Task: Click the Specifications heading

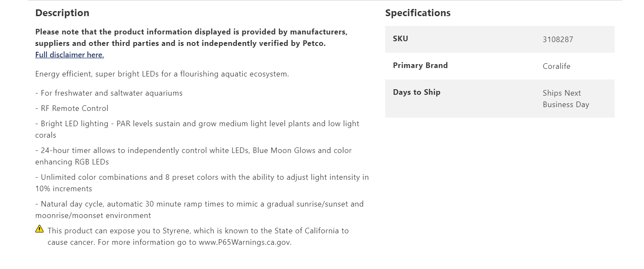Action: [x=418, y=13]
